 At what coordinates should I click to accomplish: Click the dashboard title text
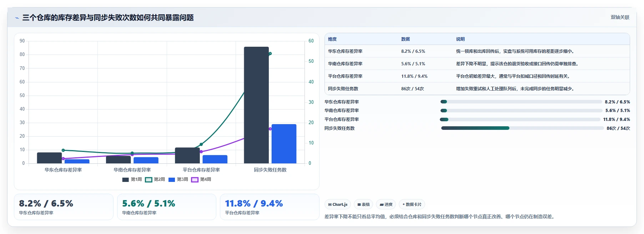pyautogui.click(x=108, y=18)
